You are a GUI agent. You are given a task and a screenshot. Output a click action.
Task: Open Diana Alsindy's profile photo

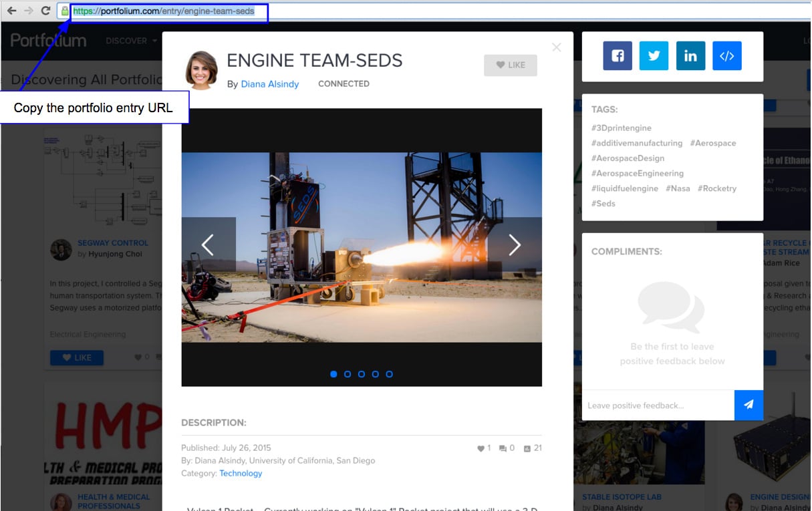coord(201,69)
